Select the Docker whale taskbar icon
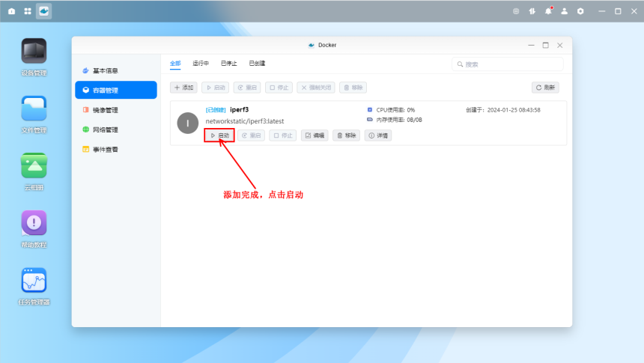 pos(44,11)
